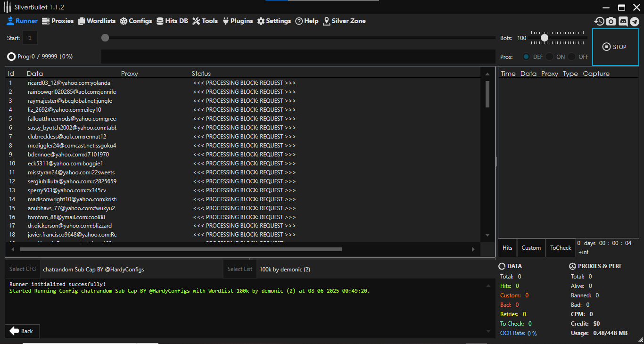Click the SilverBullet logo in the title bar
This screenshot has width=644, height=344.
coord(7,7)
